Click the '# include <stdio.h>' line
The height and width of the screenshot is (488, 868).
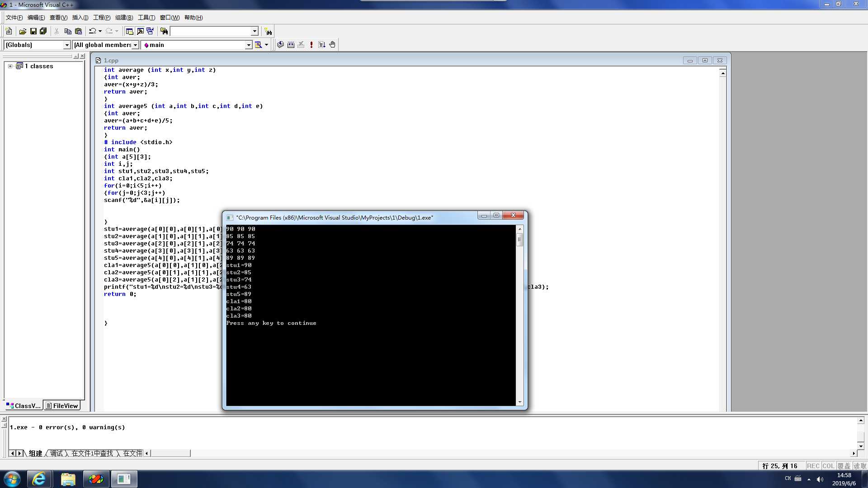pos(138,142)
